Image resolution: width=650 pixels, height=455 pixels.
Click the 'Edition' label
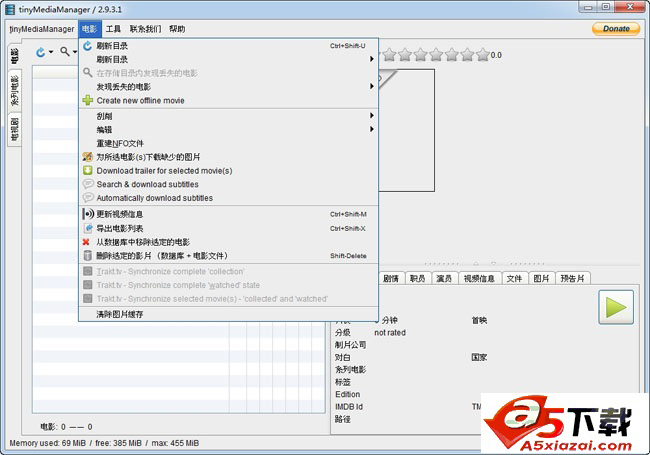(347, 394)
